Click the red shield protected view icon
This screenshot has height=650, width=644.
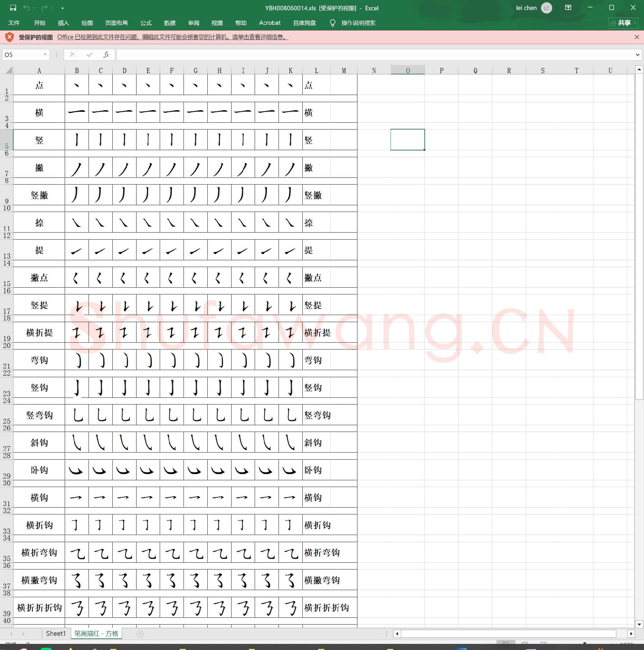(x=9, y=37)
